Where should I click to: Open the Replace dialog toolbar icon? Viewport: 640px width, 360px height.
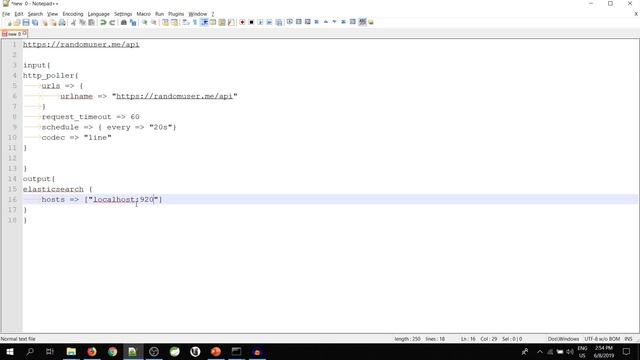click(133, 22)
